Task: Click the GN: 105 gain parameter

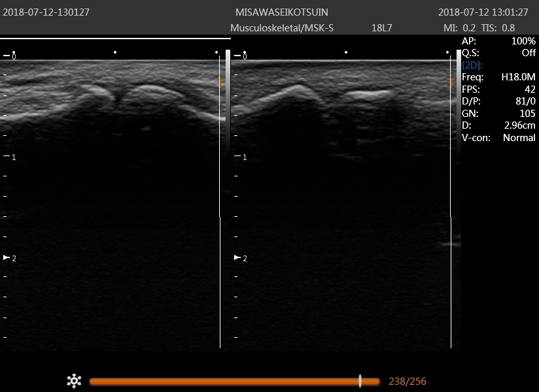Action: [x=498, y=113]
